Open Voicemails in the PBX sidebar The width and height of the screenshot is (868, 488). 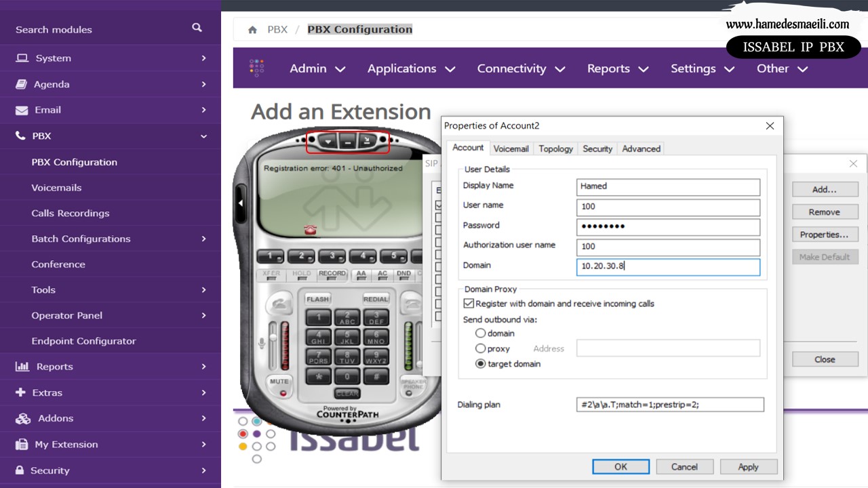coord(56,188)
